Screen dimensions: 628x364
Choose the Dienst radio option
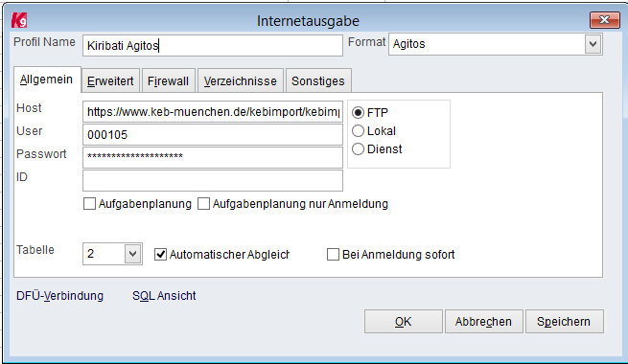[358, 149]
